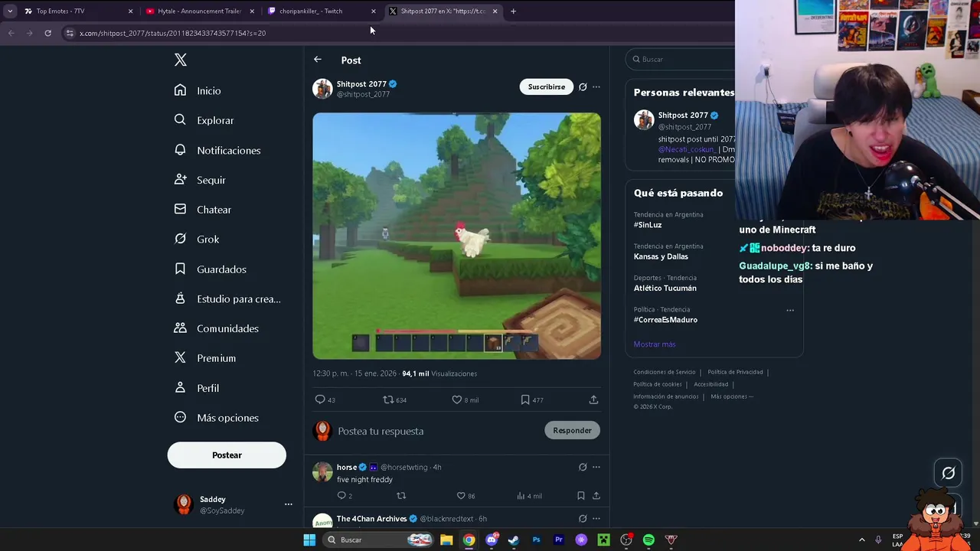Click Suscribirse button
Screen dimensions: 980x551
click(547, 86)
